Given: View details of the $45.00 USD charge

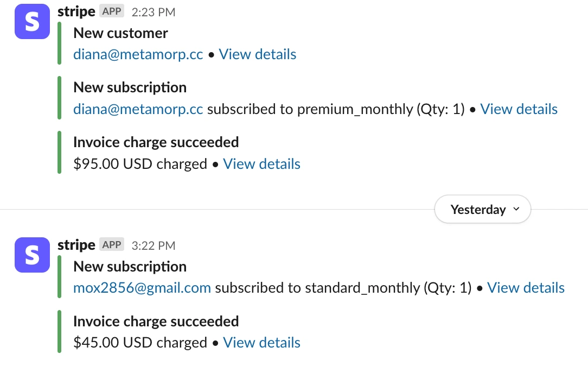Looking at the screenshot, I should (x=262, y=343).
